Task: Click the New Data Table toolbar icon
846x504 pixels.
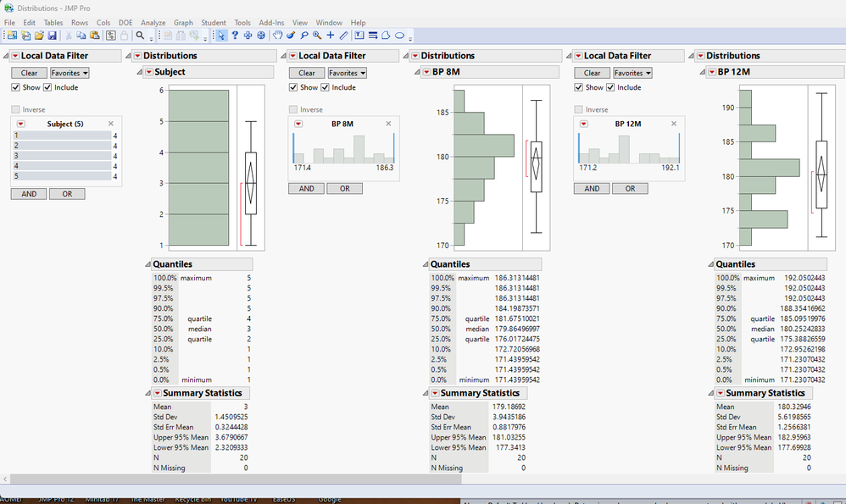Action: pyautogui.click(x=12, y=36)
